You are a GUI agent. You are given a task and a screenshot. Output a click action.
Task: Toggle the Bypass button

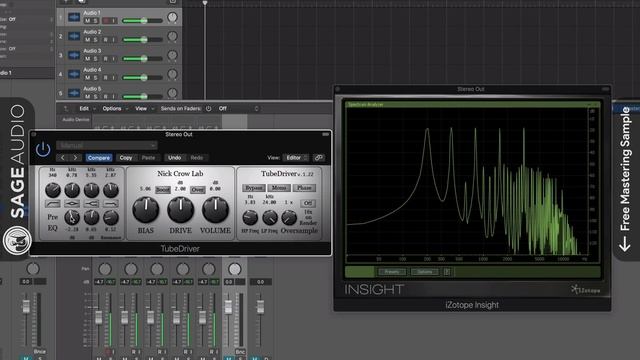click(253, 188)
